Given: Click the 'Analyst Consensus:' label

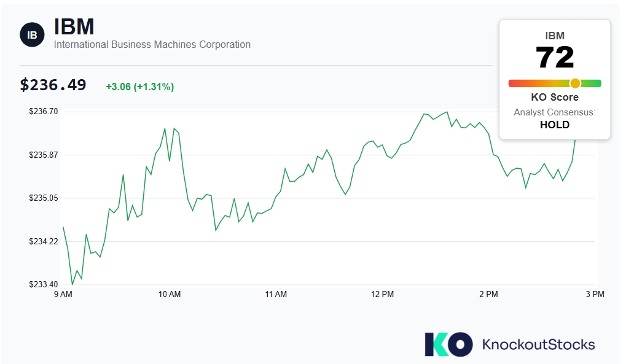Looking at the screenshot, I should click(555, 112).
